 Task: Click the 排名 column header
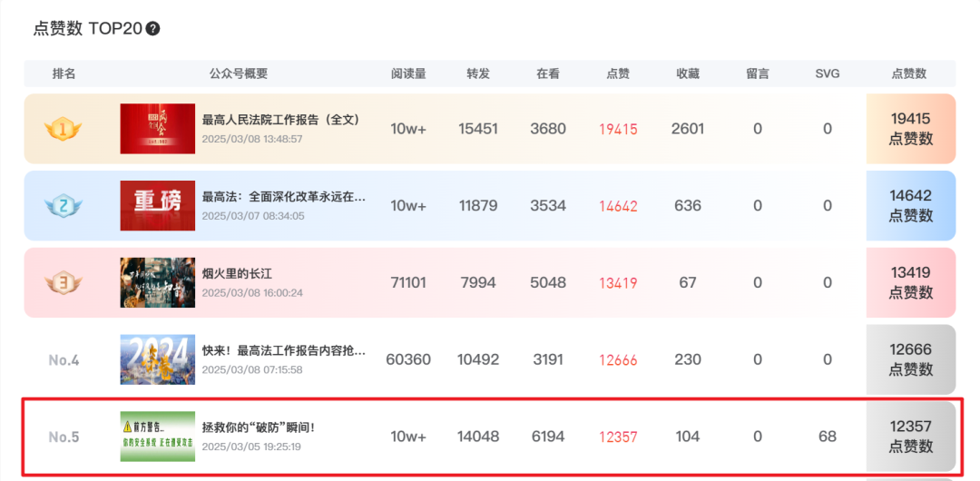tap(64, 74)
